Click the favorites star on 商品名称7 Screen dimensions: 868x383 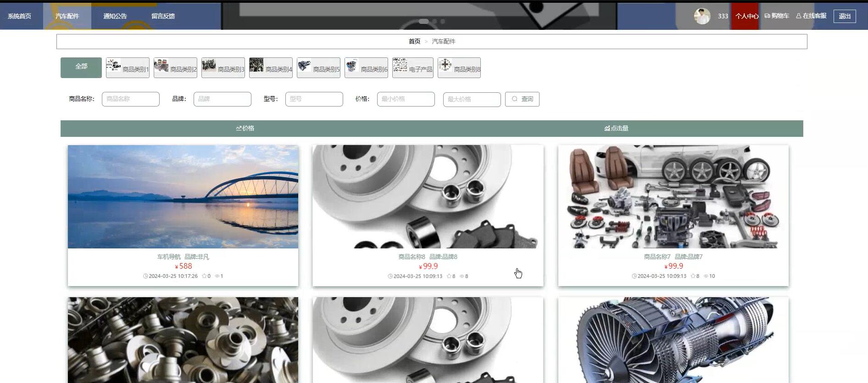tap(693, 276)
